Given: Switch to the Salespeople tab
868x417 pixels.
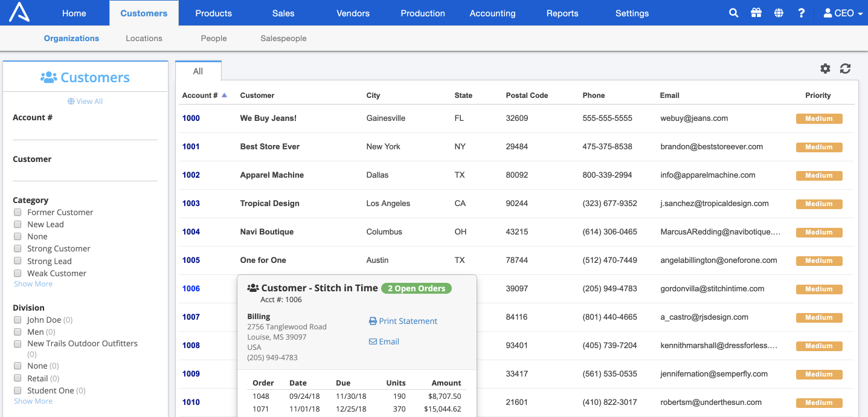Looking at the screenshot, I should tap(283, 37).
